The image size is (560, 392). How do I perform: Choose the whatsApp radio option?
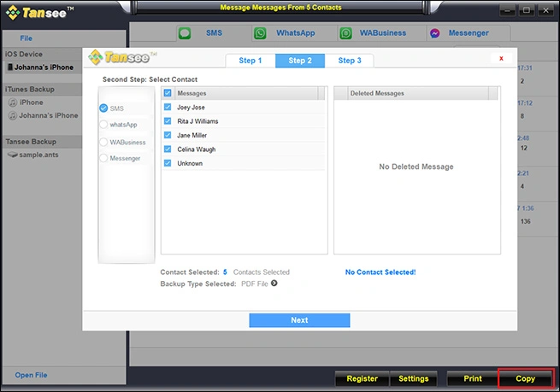click(103, 125)
